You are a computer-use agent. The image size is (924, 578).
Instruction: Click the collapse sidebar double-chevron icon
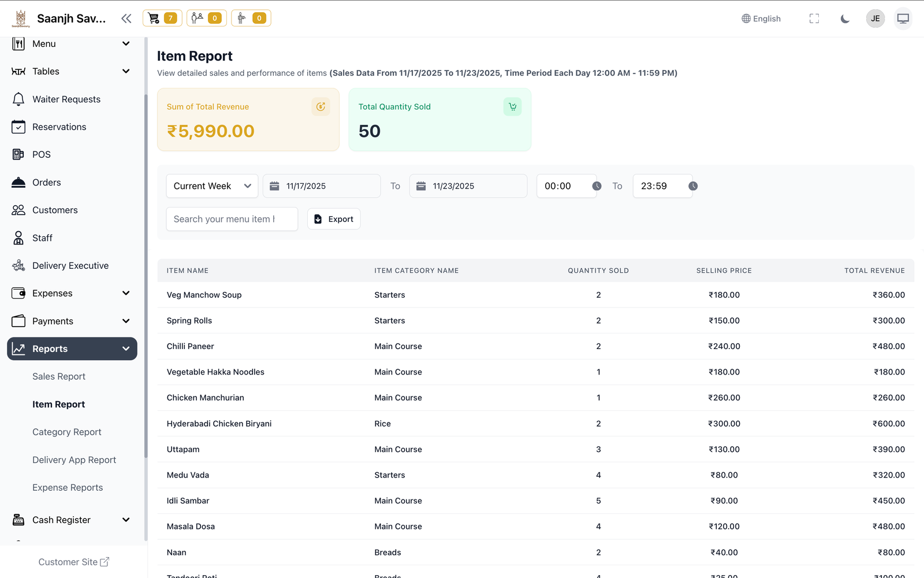pyautogui.click(x=126, y=18)
